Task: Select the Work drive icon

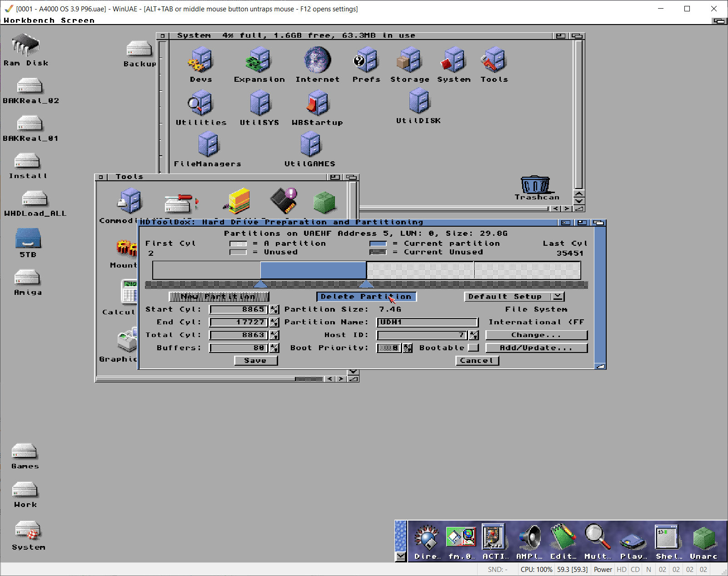Action: coord(25,490)
